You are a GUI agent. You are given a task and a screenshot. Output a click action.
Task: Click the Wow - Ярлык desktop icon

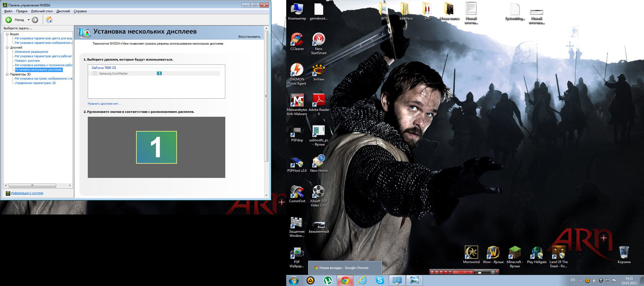click(493, 254)
